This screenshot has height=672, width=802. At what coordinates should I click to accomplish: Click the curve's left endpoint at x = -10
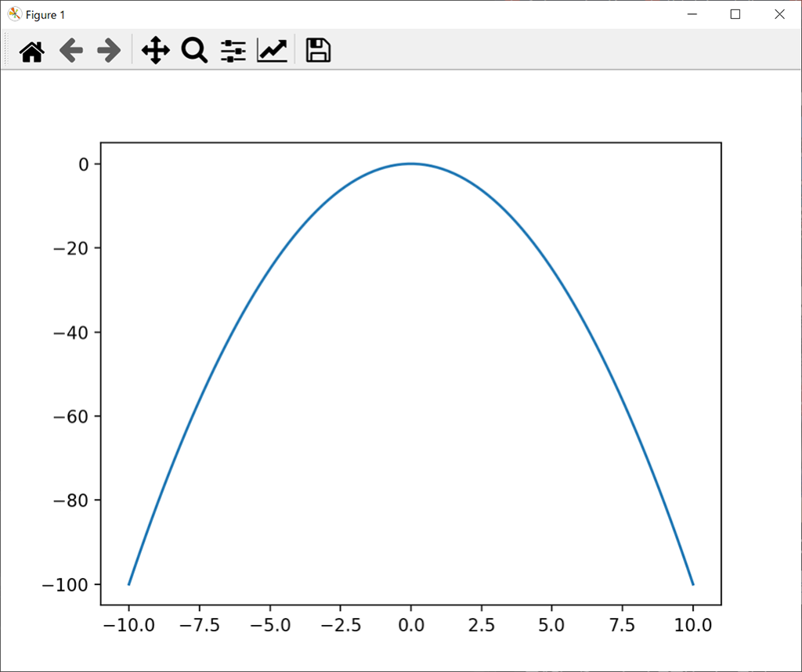(x=129, y=583)
